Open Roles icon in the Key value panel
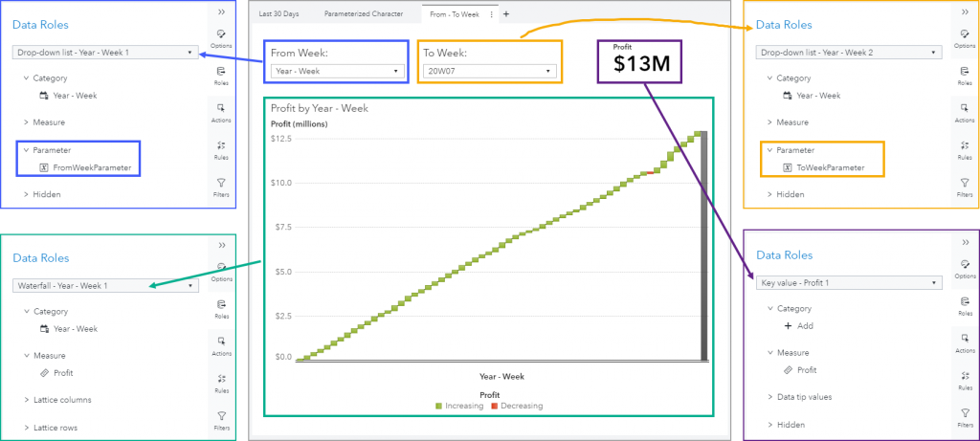This screenshot has width=980, height=441. [964, 306]
